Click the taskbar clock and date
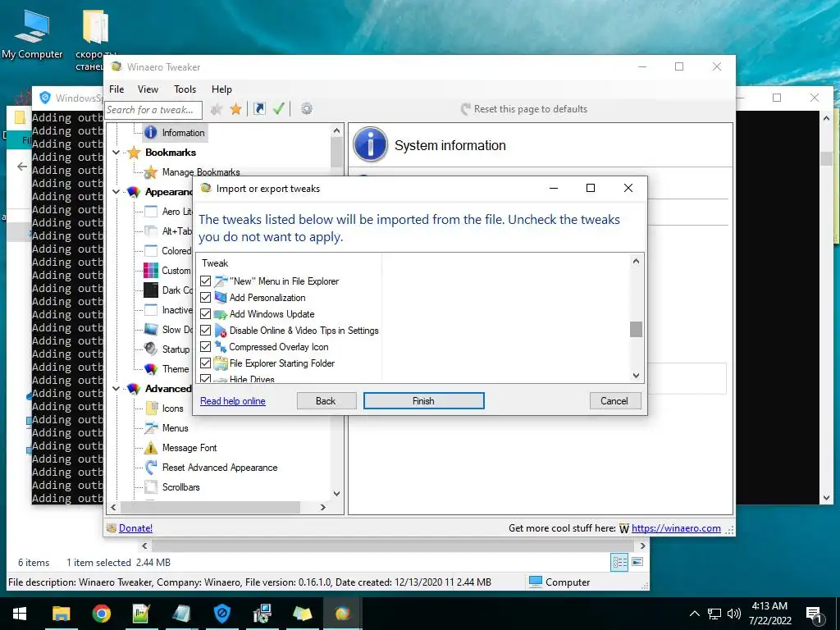The width and height of the screenshot is (840, 630). [769, 614]
